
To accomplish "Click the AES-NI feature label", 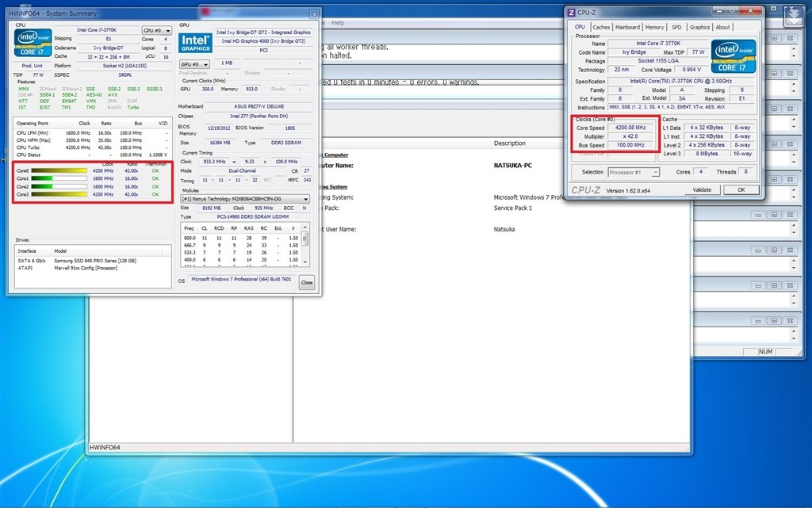I will coord(94,95).
